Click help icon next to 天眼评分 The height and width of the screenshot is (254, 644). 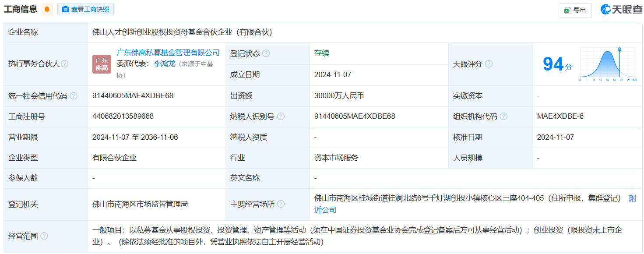pos(489,64)
